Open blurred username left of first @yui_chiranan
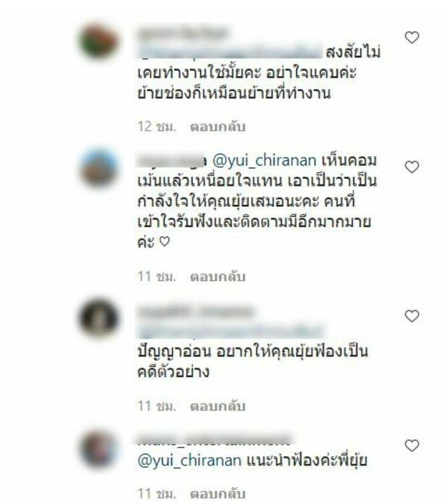 click(x=171, y=160)
